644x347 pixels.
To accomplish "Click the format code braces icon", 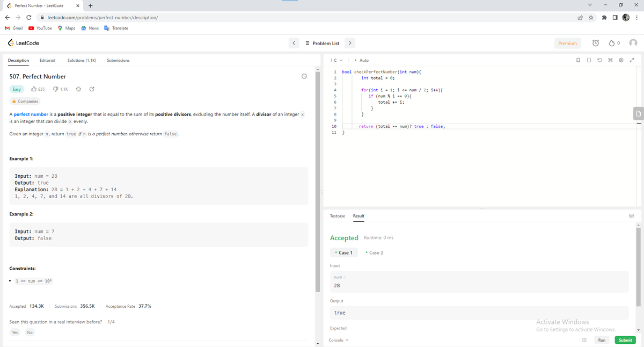I will (x=589, y=60).
